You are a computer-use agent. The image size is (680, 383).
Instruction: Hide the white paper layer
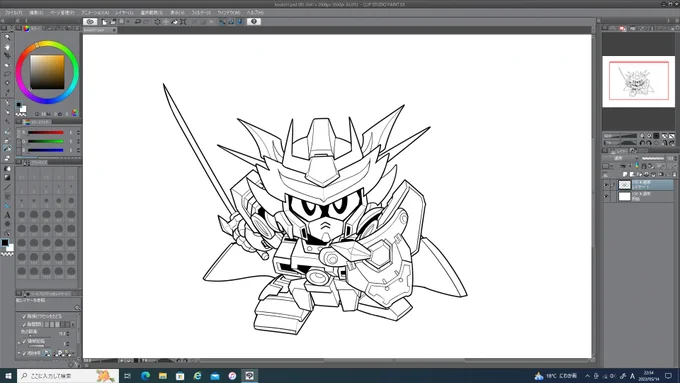(606, 196)
